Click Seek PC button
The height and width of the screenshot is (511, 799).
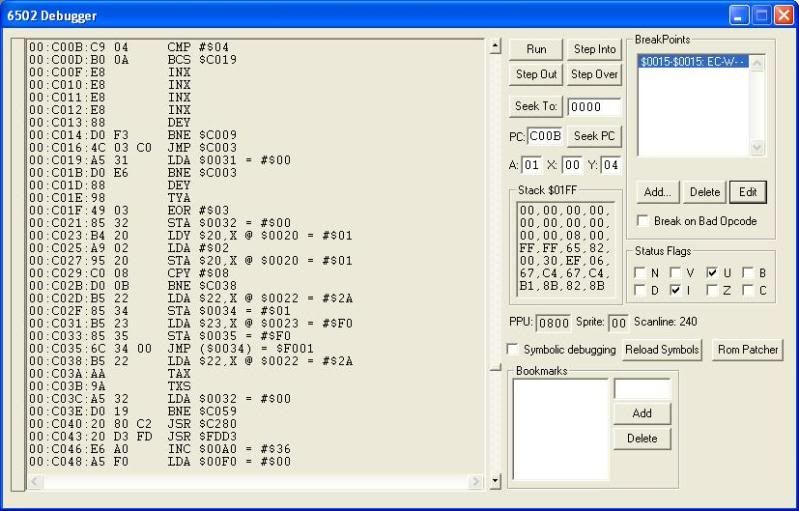[594, 136]
